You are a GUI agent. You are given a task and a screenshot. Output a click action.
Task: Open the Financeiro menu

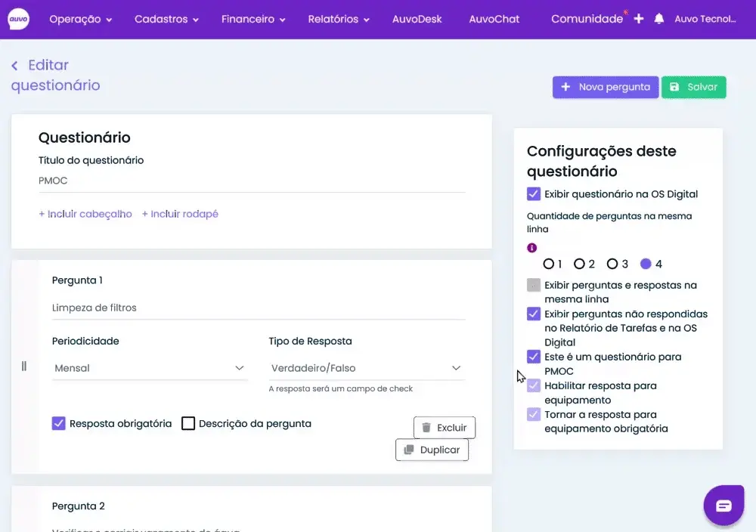[x=253, y=20]
